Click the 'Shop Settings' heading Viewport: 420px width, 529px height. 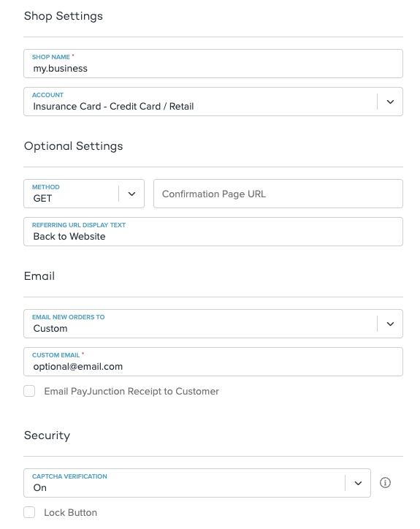[x=64, y=16]
